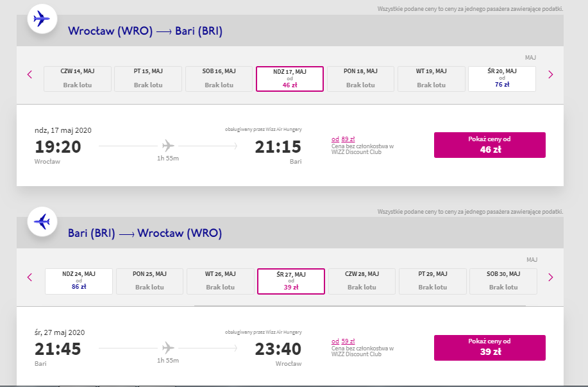Click the gray plane icon on the 19:20 flight
The width and height of the screenshot is (588, 387).
[x=168, y=145]
